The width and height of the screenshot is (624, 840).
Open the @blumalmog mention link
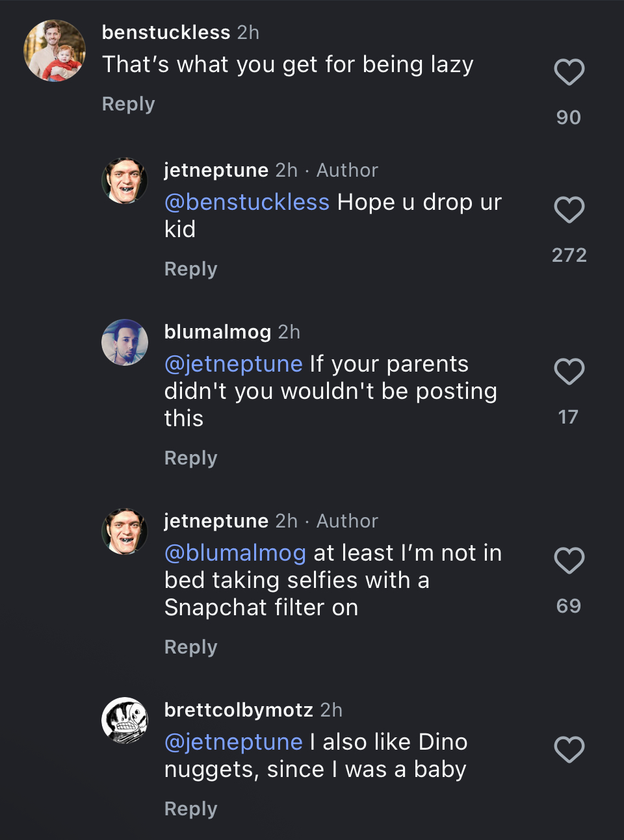click(x=235, y=553)
